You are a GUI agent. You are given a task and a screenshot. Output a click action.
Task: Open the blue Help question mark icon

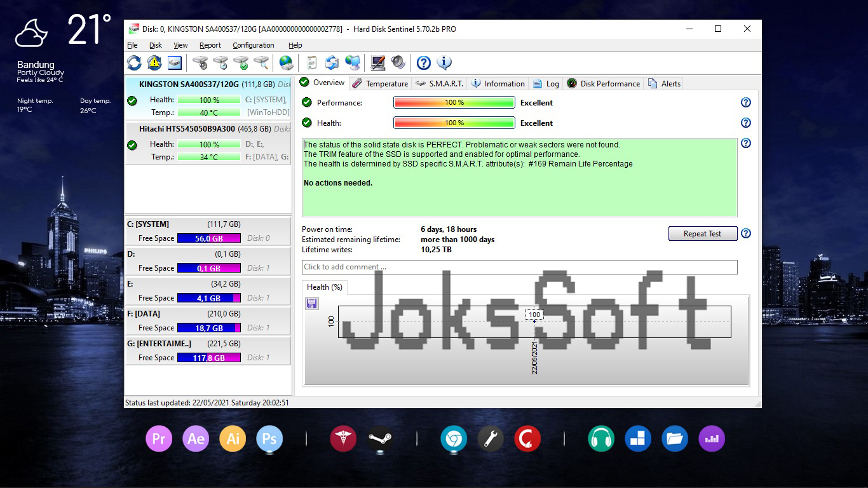tap(423, 62)
